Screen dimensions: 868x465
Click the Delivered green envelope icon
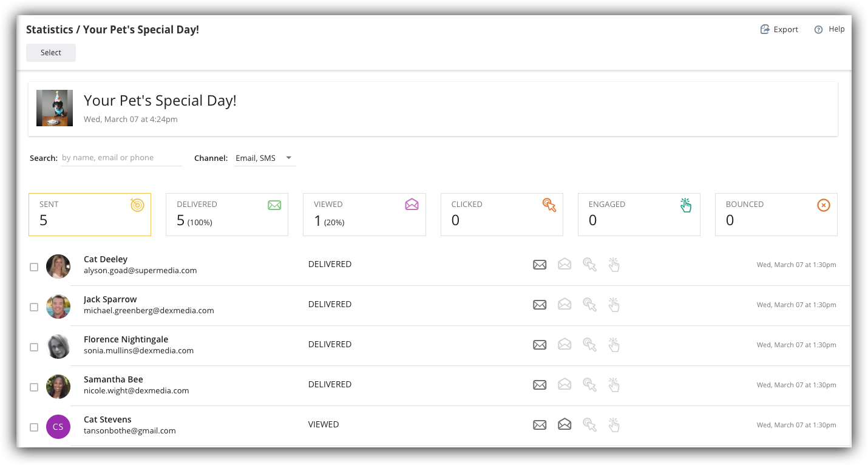tap(274, 205)
